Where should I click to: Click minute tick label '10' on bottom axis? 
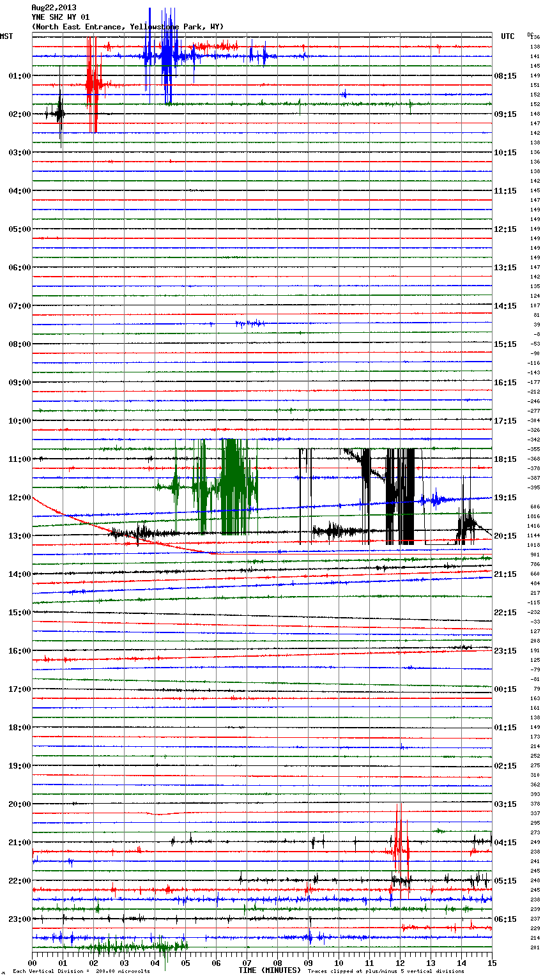click(x=339, y=963)
